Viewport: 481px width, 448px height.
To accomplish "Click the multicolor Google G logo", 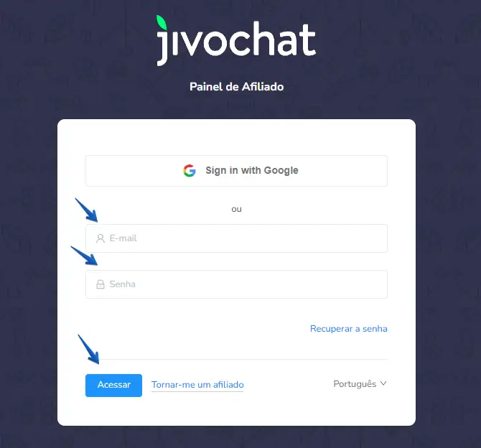I will 190,171.
